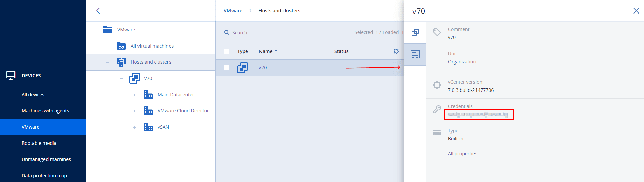The width and height of the screenshot is (644, 182).
Task: Check the v70 row checkbox
Action: pyautogui.click(x=226, y=68)
